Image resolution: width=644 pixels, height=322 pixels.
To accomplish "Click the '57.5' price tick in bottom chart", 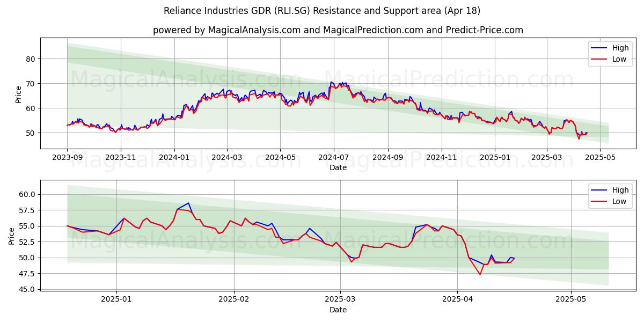I will (28, 210).
